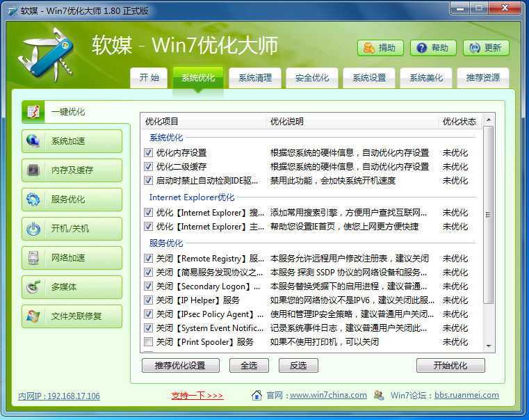The image size is (529, 420).
Task: Toggle Internet Explorer 搜 checkbox
Action: 148,213
